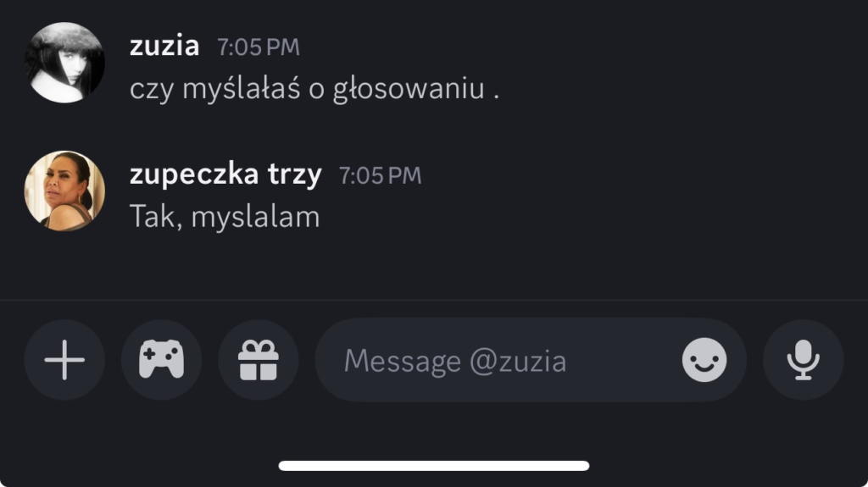This screenshot has height=487, width=868.
Task: Click the 7:05 PM timestamp beside zuzia
Action: [x=258, y=47]
